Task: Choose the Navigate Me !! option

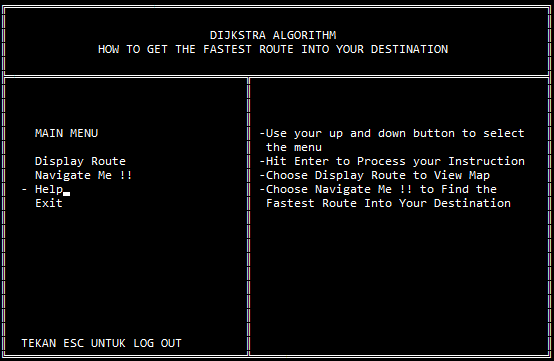Action: coord(83,175)
